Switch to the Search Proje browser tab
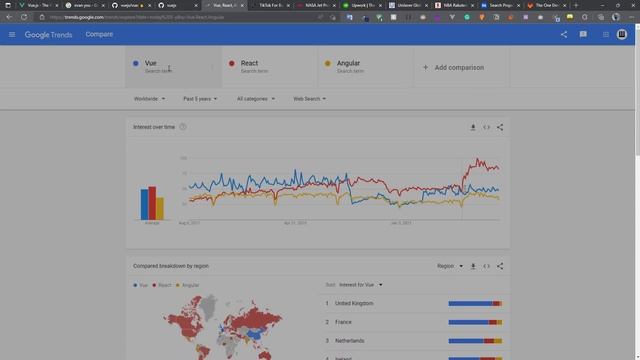Viewport: 640px width, 360px height. 500,5
